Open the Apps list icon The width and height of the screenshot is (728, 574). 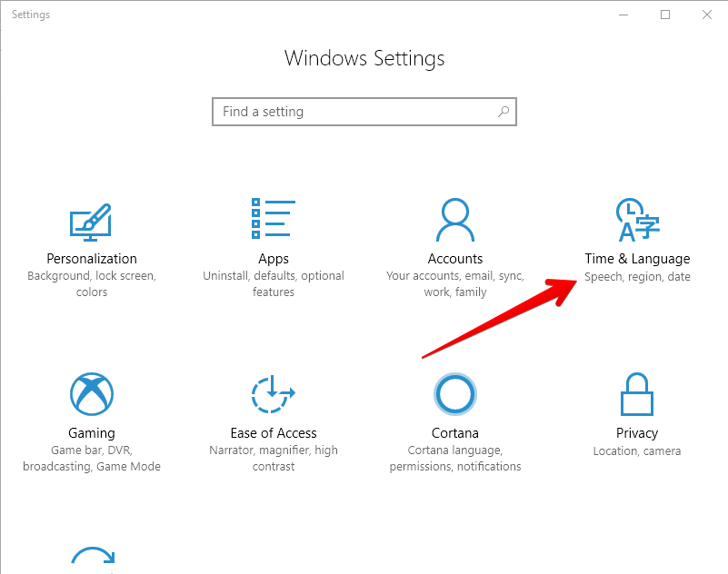pyautogui.click(x=274, y=219)
